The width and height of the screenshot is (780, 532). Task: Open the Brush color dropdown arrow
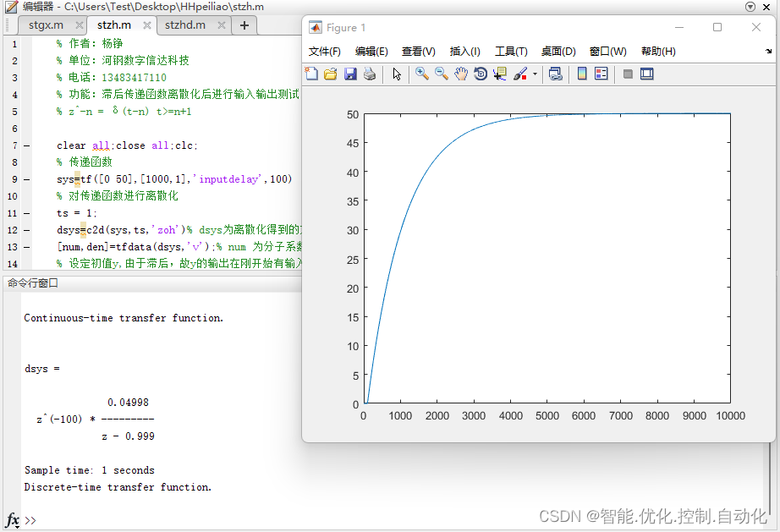point(535,74)
